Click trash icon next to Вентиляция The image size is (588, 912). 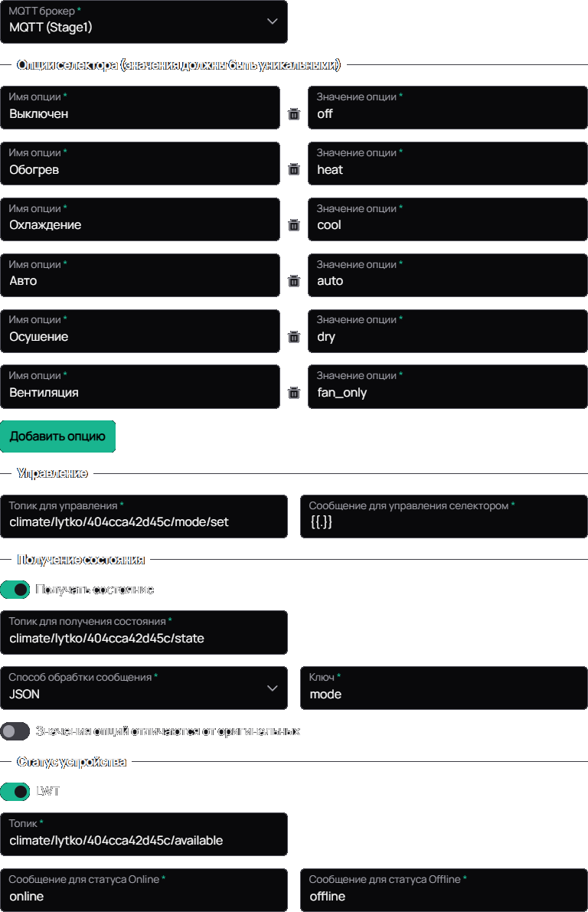pyautogui.click(x=294, y=393)
